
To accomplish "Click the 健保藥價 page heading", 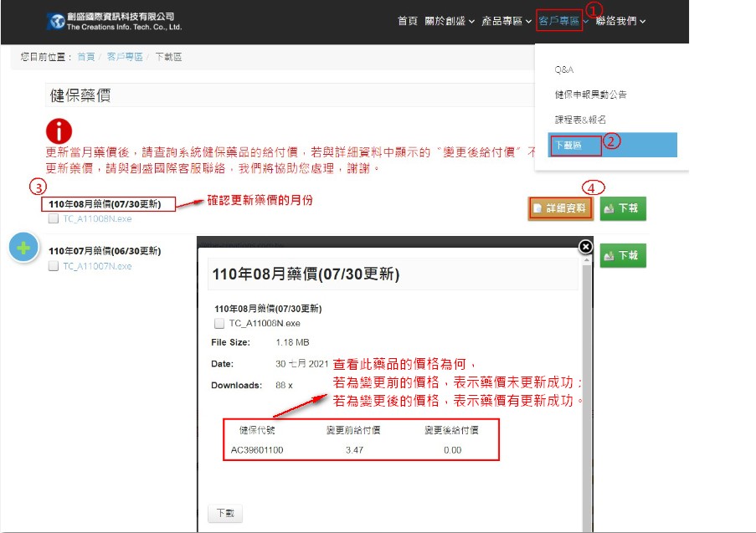I will (x=80, y=95).
